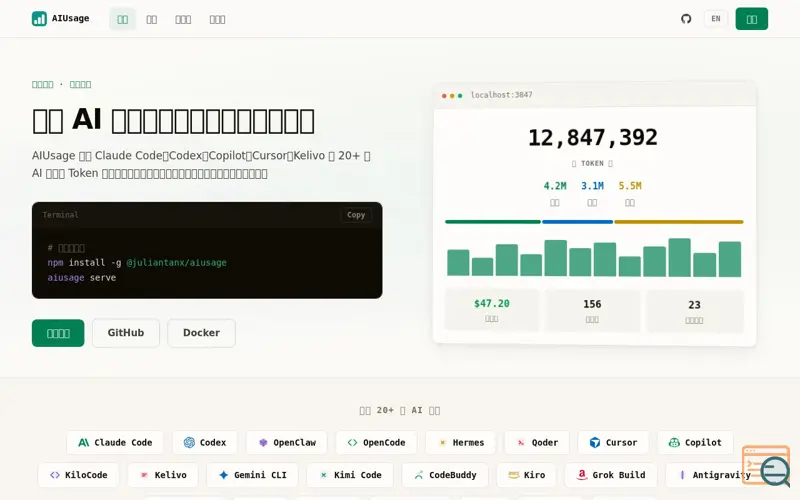
Task: Click the red window dot in preview
Action: (444, 95)
